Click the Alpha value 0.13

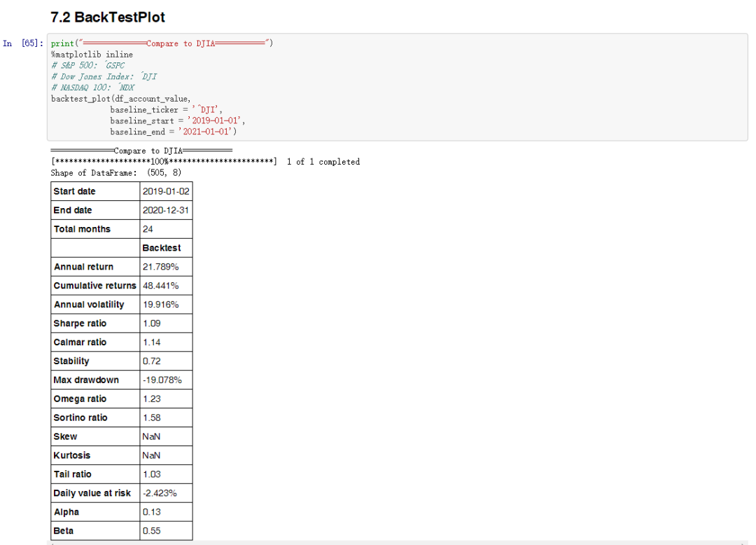pyautogui.click(x=166, y=511)
